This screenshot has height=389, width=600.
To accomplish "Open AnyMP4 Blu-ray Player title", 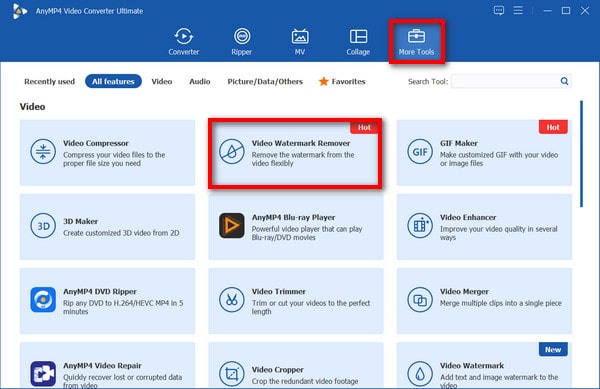I will 293,217.
